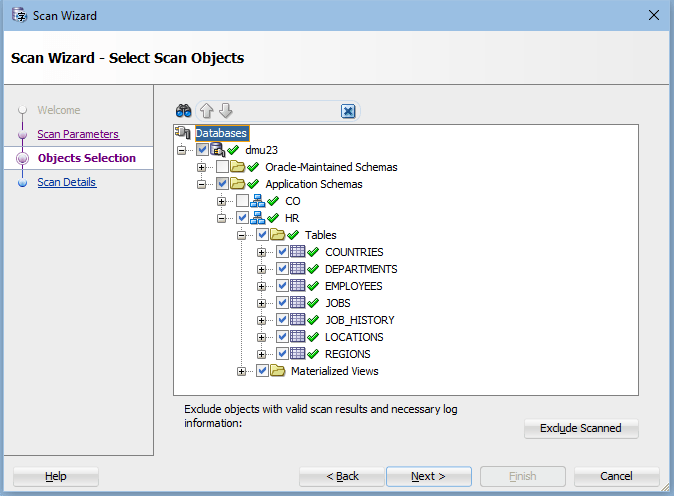Click the CO schema icon
674x496 pixels.
click(257, 201)
